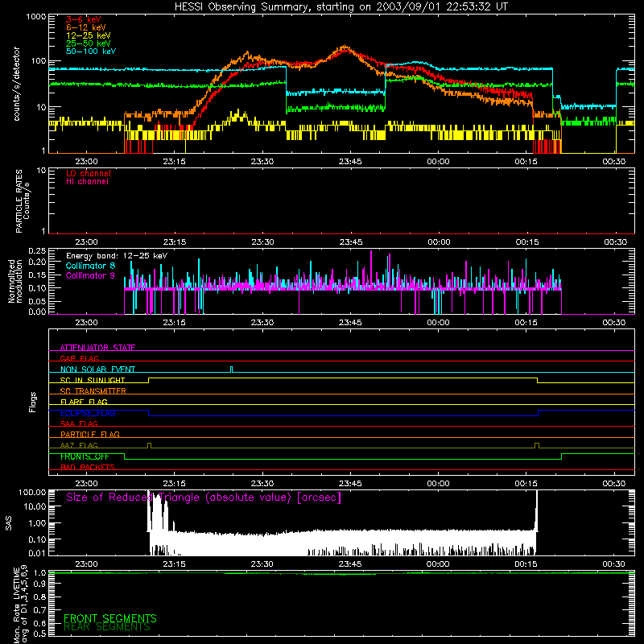This screenshot has width=644, height=644.
Task: Click the 1000 tick value on counts axis
Action: tap(35, 17)
